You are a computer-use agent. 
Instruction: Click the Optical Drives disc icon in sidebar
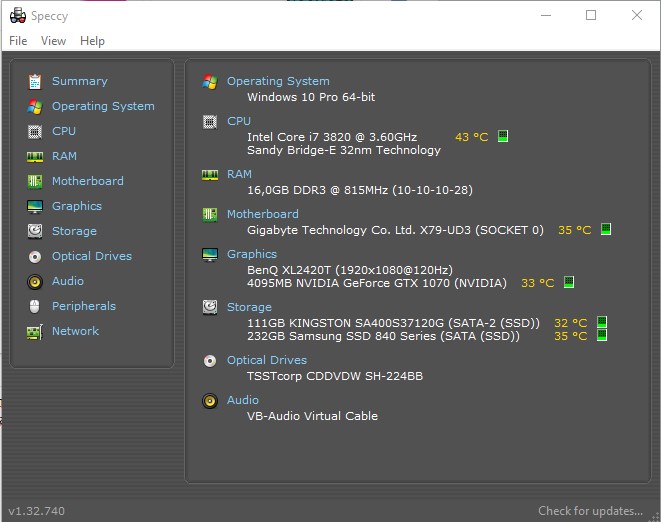coord(35,256)
